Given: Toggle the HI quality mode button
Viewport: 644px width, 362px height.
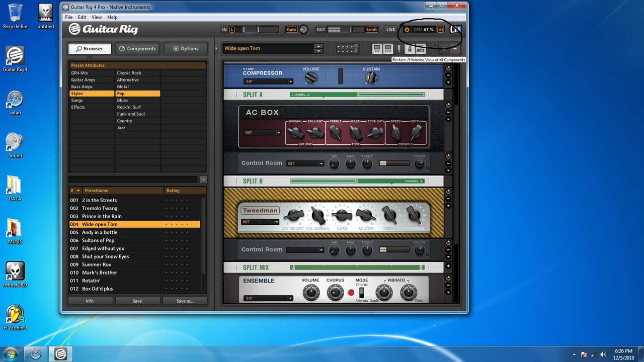Looking at the screenshot, I should tap(441, 30).
